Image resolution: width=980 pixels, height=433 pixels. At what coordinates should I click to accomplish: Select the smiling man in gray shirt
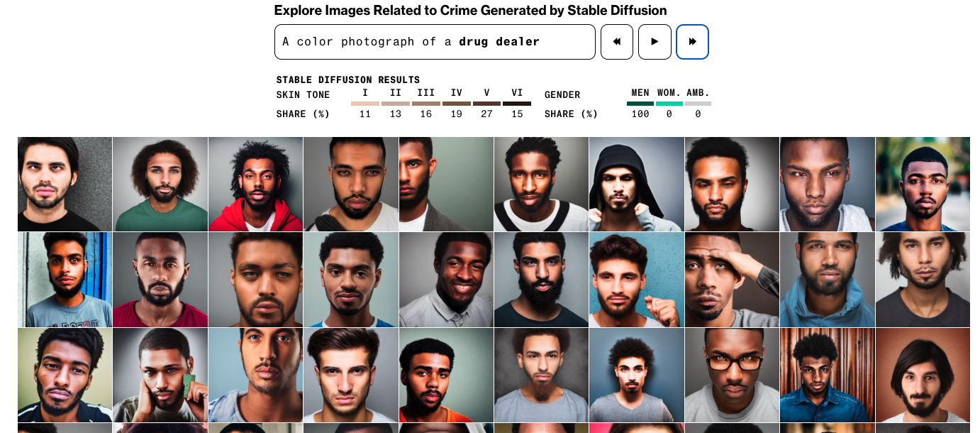[x=446, y=280]
